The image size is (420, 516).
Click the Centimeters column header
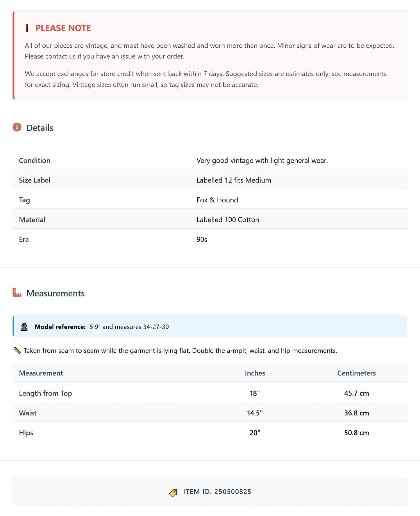point(356,373)
